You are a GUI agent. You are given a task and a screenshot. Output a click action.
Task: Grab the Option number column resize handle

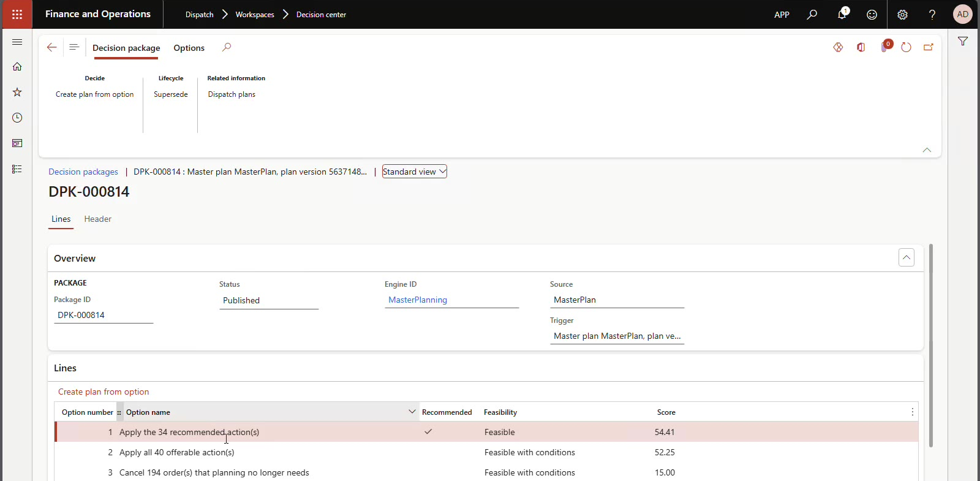119,412
